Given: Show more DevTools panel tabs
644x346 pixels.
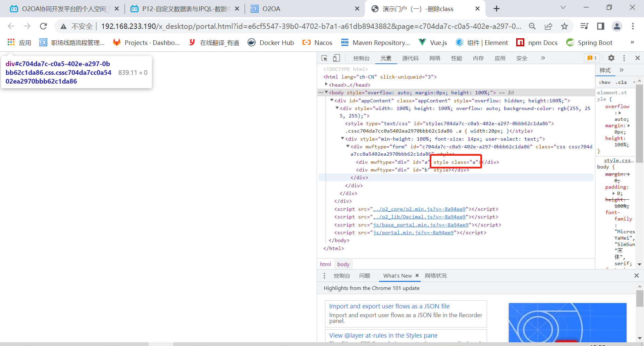Looking at the screenshot, I should pos(543,58).
